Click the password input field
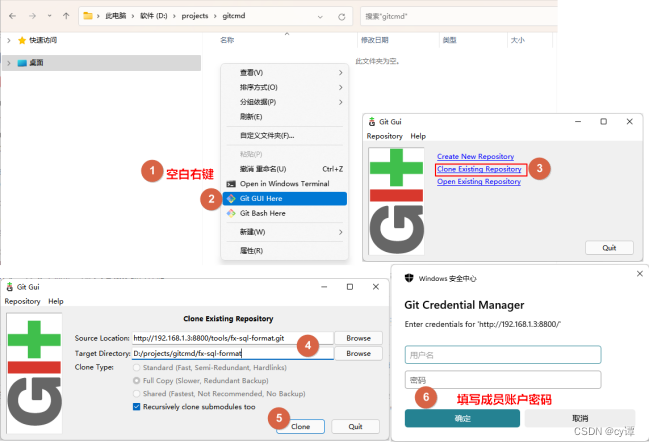This screenshot has width=650, height=446. coord(503,380)
